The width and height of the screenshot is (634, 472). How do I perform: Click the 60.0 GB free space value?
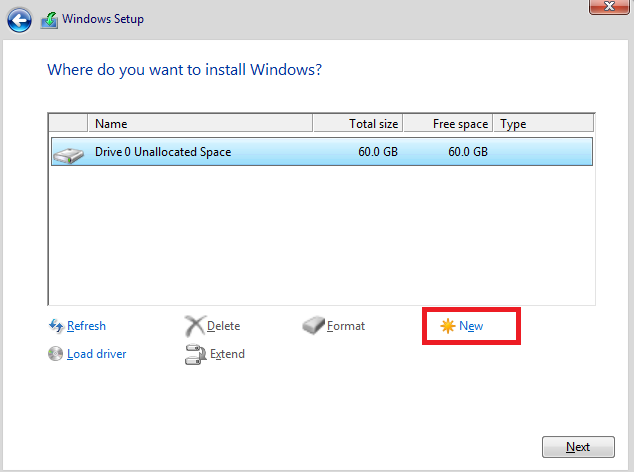(x=468, y=152)
